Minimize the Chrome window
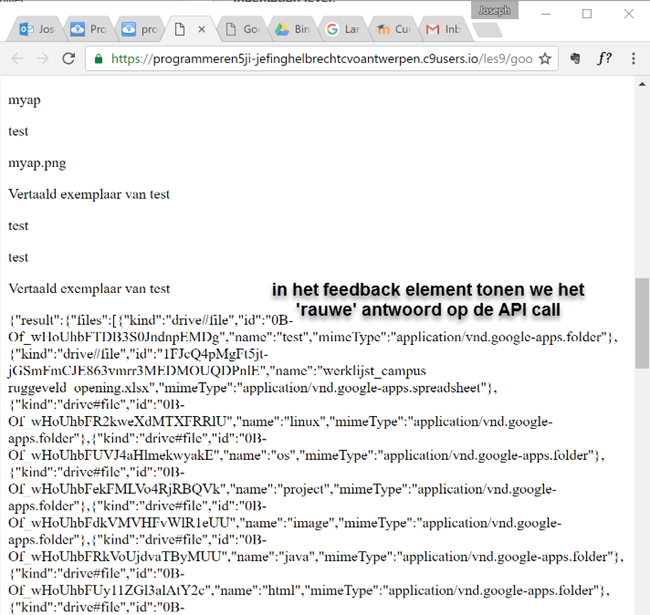 coord(546,14)
